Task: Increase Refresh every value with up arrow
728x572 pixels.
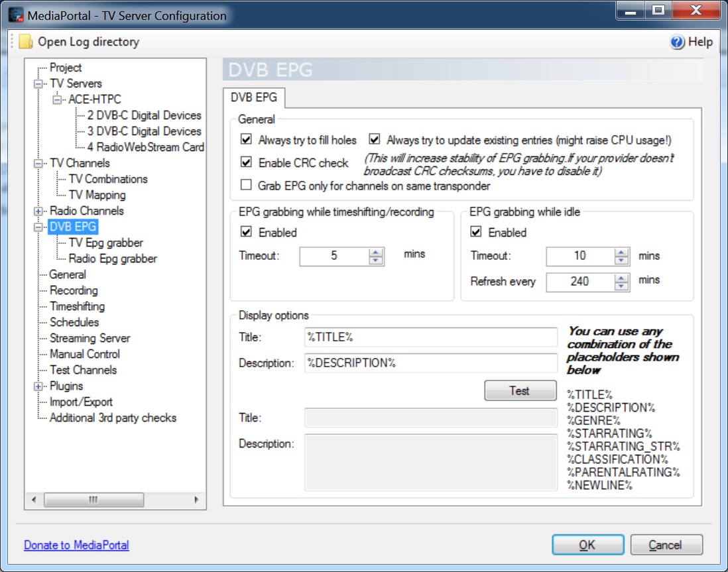Action: tap(621, 278)
